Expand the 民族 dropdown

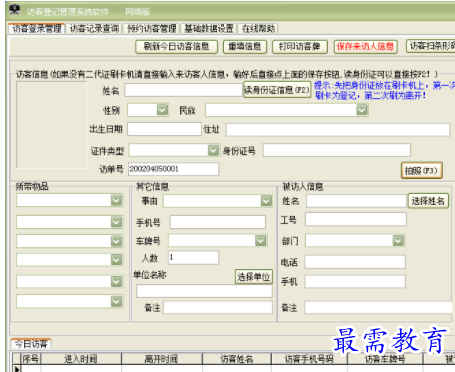click(x=362, y=110)
